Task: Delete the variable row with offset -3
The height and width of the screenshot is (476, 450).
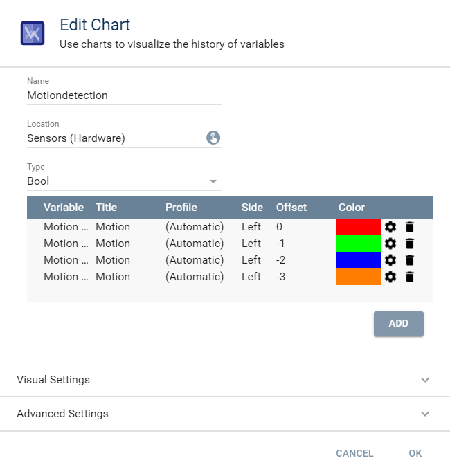Action: [x=410, y=277]
